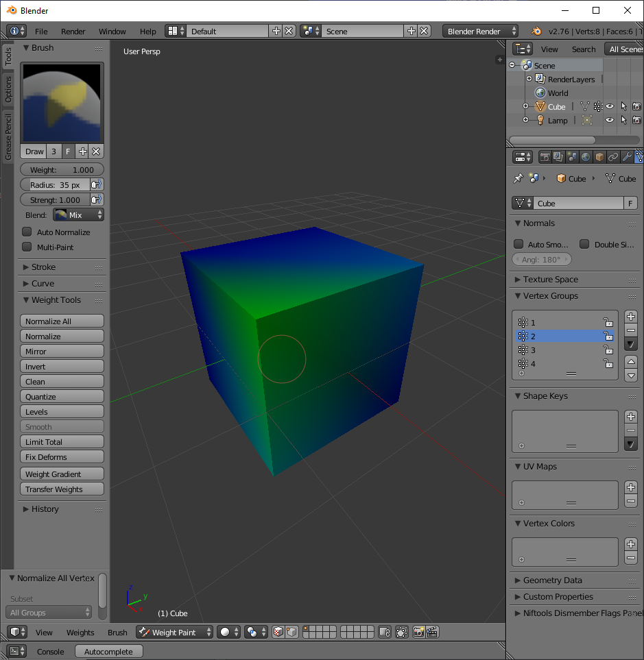Click the Normalize All button
This screenshot has height=660, width=644.
click(x=62, y=321)
